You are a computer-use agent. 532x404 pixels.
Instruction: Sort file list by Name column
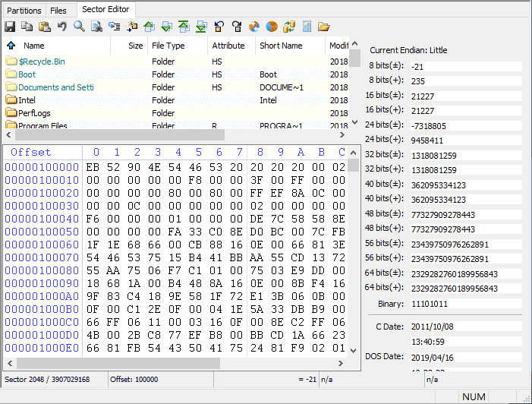click(34, 46)
